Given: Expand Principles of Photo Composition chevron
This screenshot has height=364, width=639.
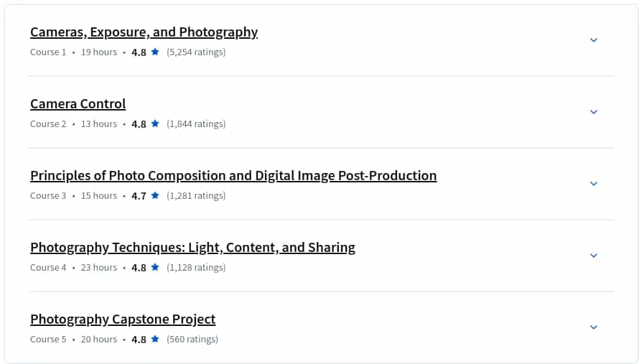Looking at the screenshot, I should pos(594,183).
